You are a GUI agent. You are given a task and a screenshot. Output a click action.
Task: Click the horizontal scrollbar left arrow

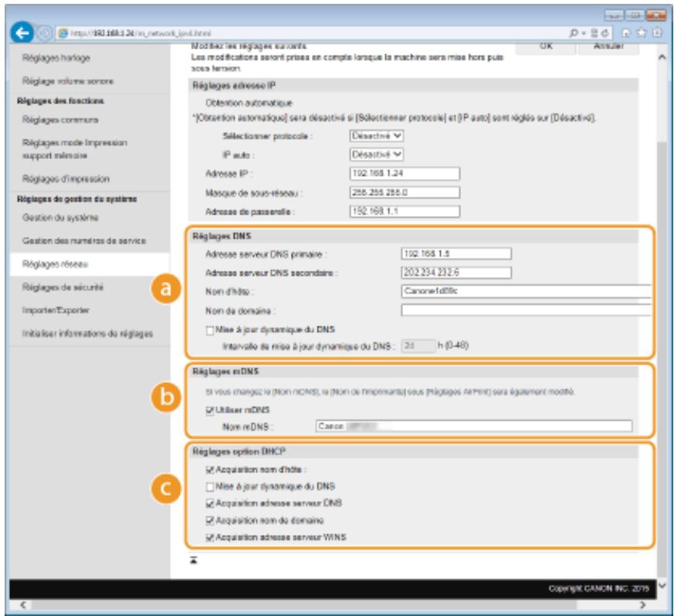pos(23,605)
